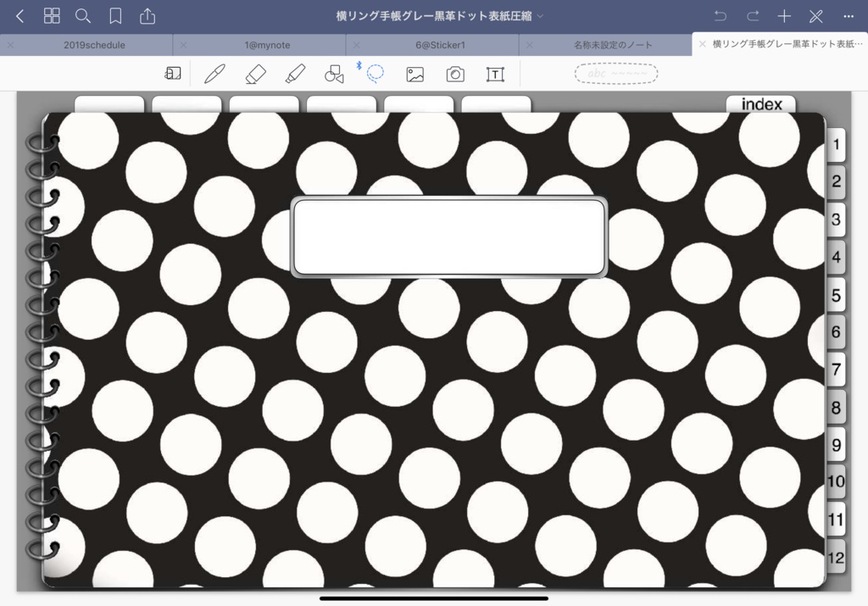This screenshot has width=868, height=606.
Task: Add a new page with the plus button
Action: click(x=783, y=14)
